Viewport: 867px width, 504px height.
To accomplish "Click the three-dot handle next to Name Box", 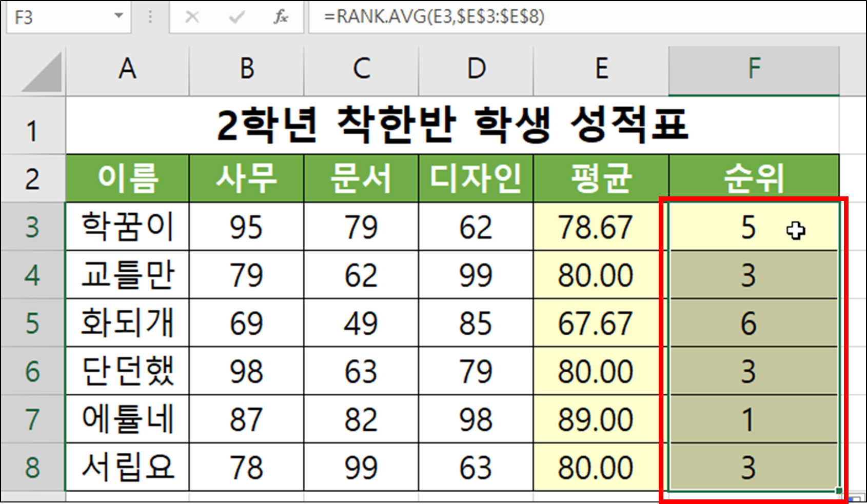I will tap(149, 17).
